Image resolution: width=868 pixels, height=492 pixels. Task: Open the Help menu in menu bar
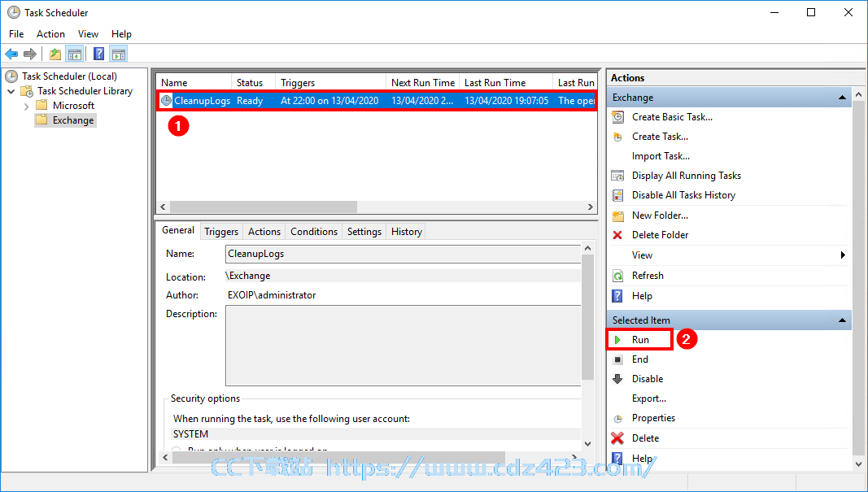coord(121,34)
